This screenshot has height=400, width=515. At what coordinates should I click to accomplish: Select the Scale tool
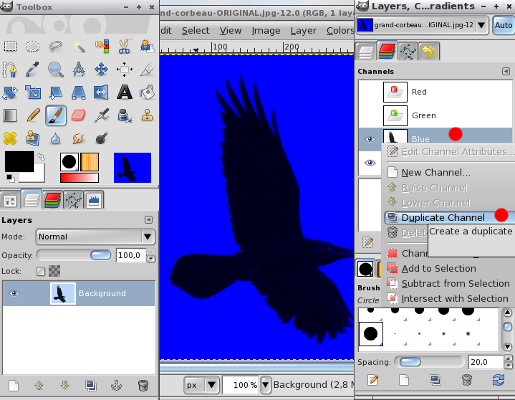pos(33,92)
